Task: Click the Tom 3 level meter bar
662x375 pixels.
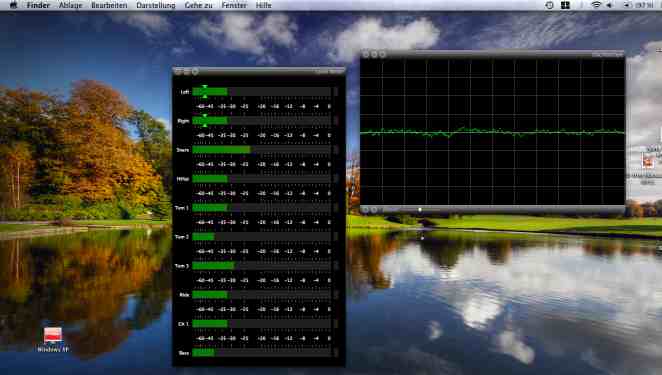Action: click(262, 266)
